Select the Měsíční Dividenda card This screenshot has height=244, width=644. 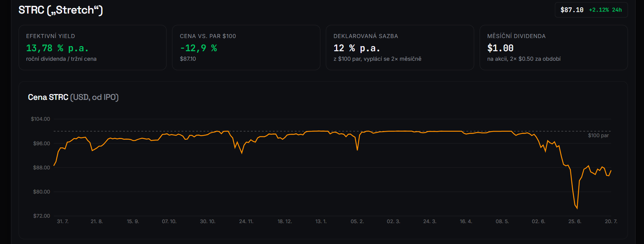[554, 48]
